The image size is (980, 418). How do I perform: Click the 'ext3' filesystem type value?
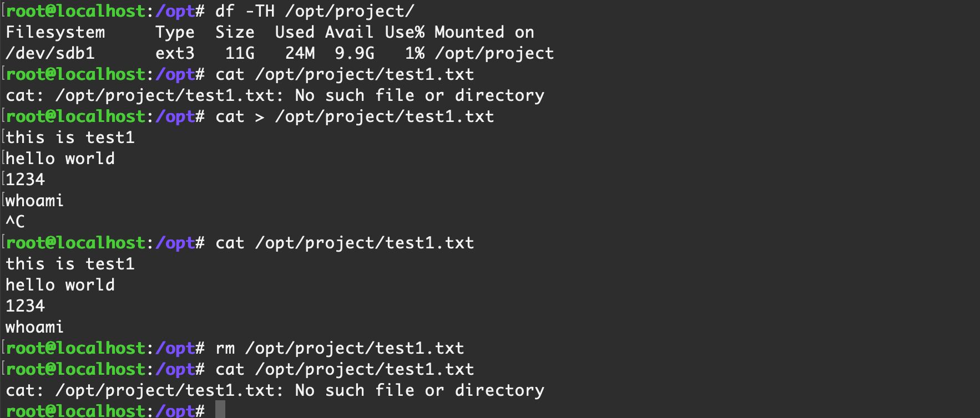(175, 53)
